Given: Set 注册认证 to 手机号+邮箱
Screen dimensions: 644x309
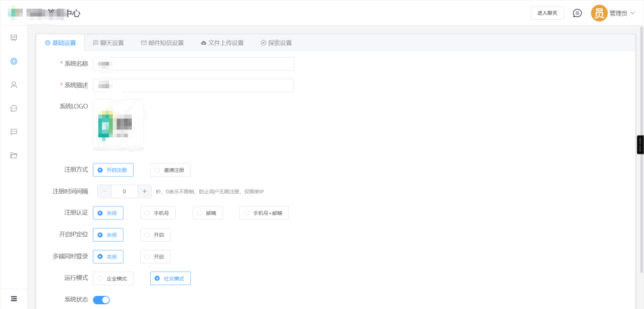Looking at the screenshot, I should (264, 214).
